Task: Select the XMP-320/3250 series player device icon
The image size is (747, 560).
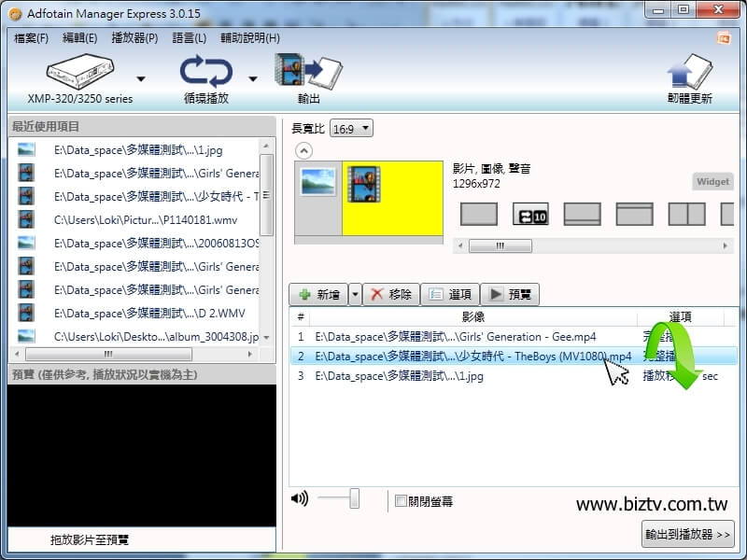Action: point(80,72)
